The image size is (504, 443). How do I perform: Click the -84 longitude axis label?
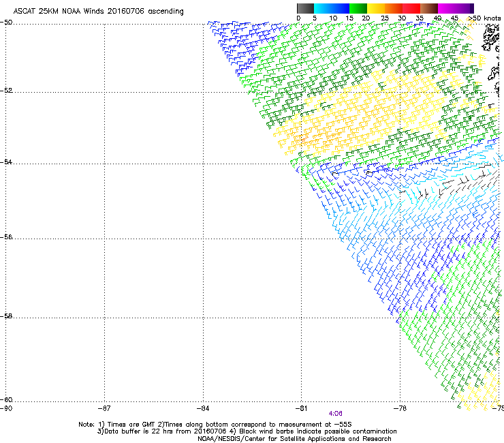coord(203,408)
